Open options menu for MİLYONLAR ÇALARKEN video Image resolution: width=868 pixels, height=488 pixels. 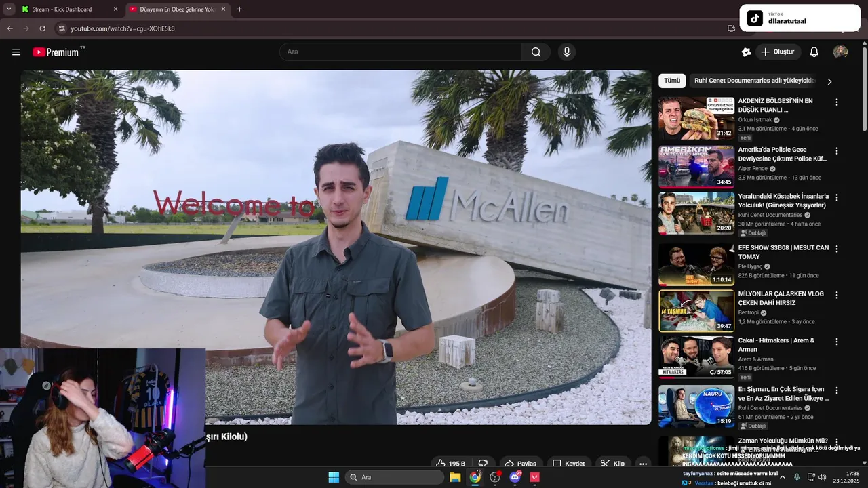coord(836,295)
